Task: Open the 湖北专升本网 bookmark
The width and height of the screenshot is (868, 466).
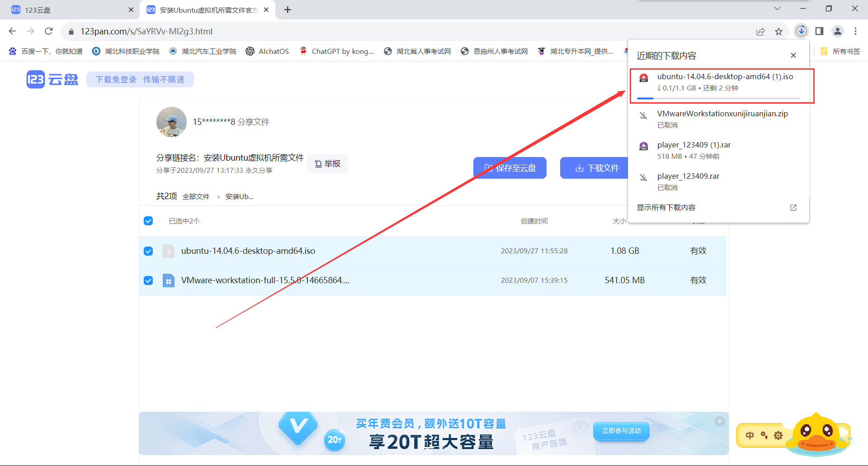Action: pyautogui.click(x=575, y=51)
